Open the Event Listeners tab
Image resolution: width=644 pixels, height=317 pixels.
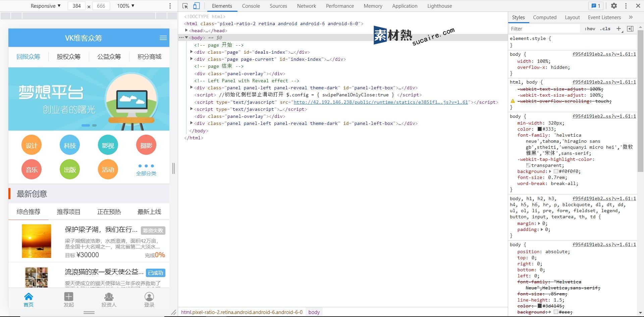pyautogui.click(x=604, y=17)
